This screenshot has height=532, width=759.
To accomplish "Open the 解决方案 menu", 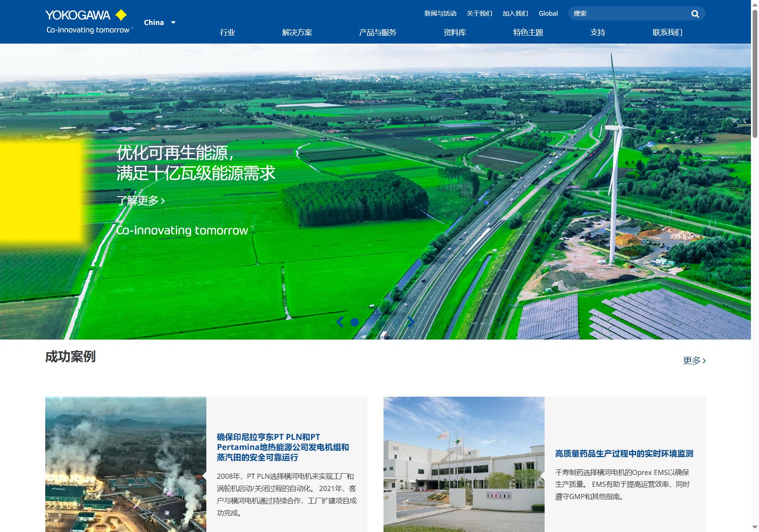I will point(297,33).
